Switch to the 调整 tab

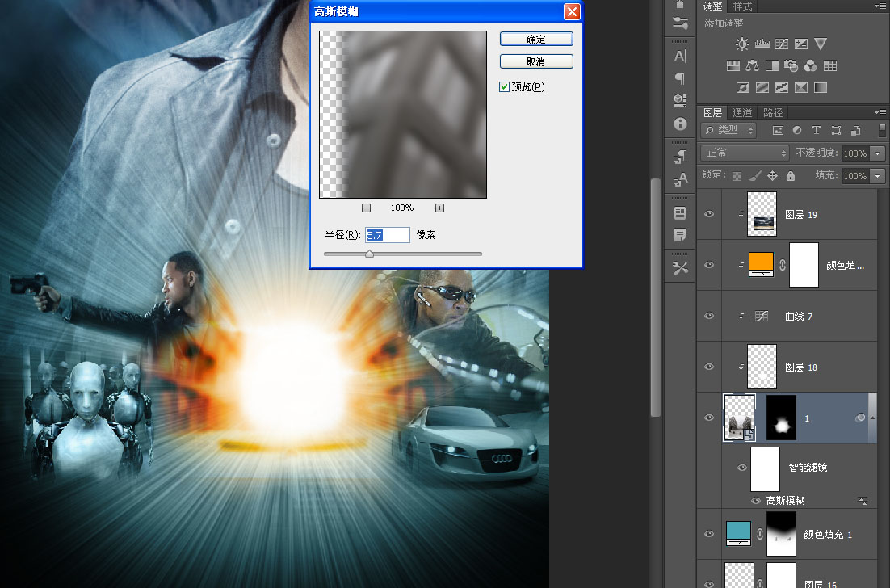coord(713,6)
